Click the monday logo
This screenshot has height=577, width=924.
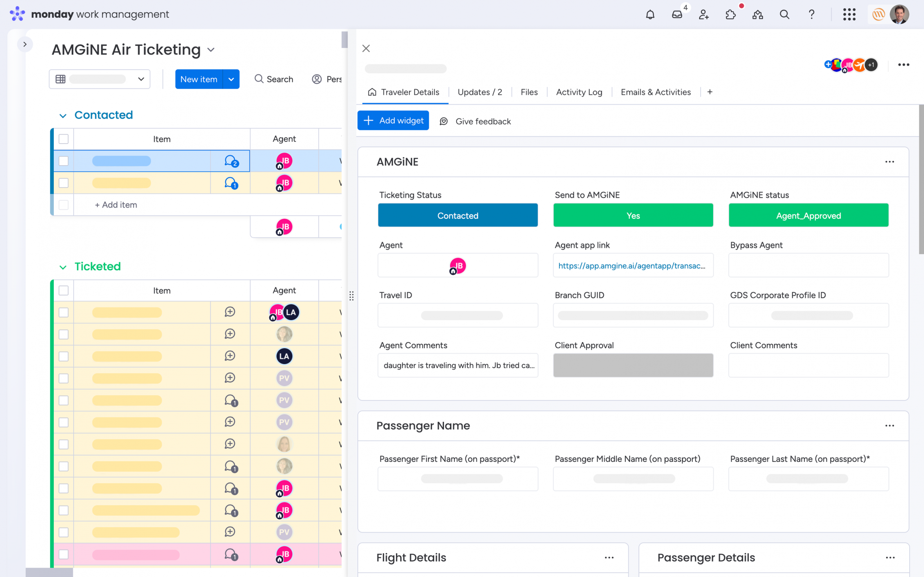[x=17, y=14]
